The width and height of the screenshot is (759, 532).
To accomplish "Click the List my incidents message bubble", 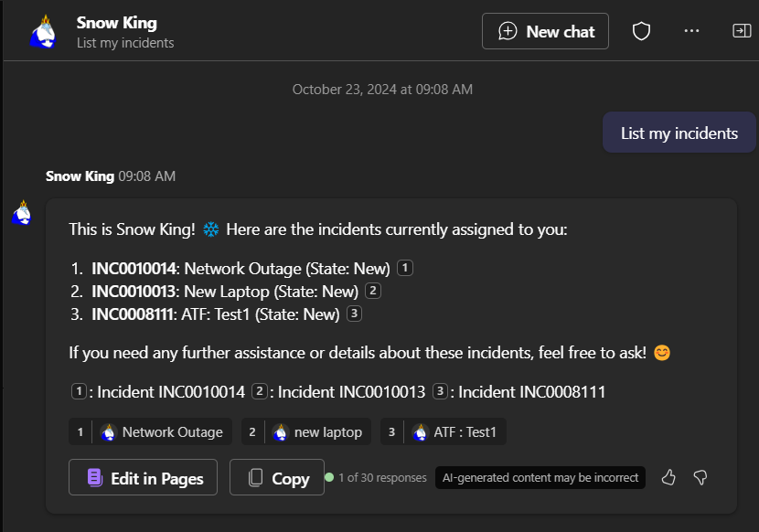I will point(679,133).
